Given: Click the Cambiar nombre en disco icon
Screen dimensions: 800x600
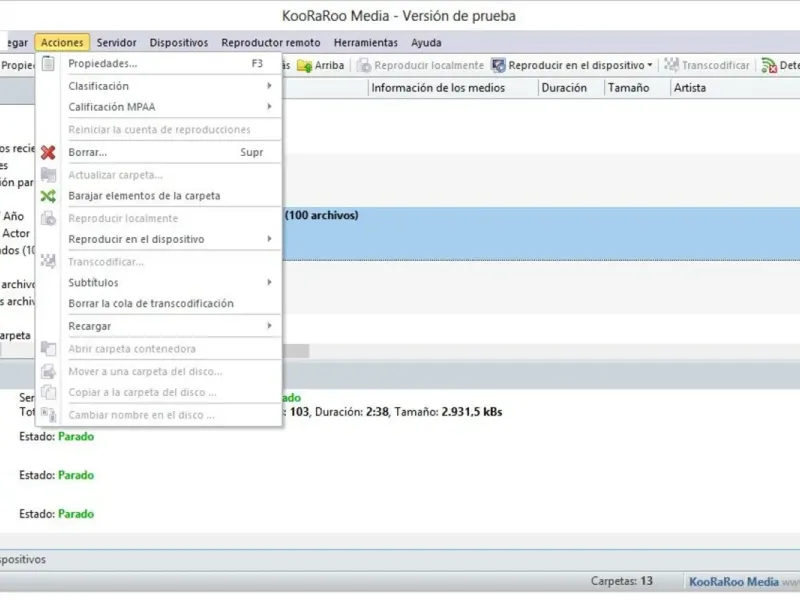Looking at the screenshot, I should [x=48, y=415].
